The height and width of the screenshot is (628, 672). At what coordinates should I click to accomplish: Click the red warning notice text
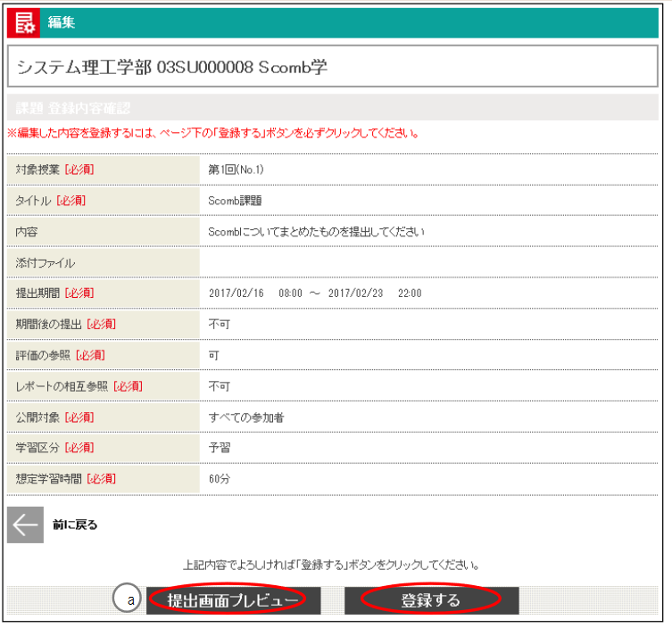tap(213, 134)
